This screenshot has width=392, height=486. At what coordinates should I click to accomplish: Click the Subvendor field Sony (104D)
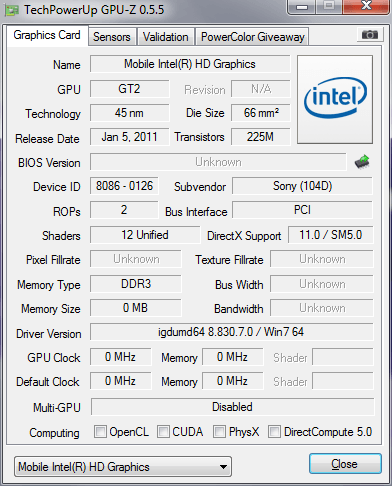[x=302, y=186]
